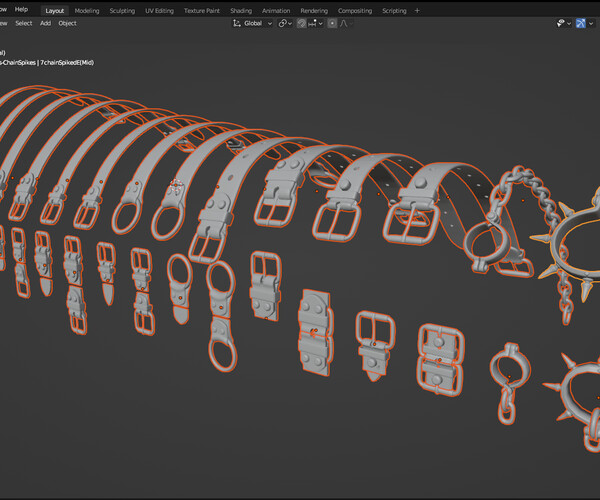
Task: Open the Animation workspace tab
Action: coord(276,11)
